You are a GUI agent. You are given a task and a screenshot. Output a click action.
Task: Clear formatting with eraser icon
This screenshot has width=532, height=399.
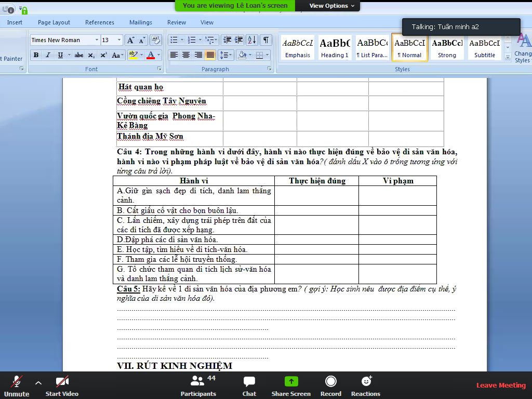pyautogui.click(x=155, y=40)
